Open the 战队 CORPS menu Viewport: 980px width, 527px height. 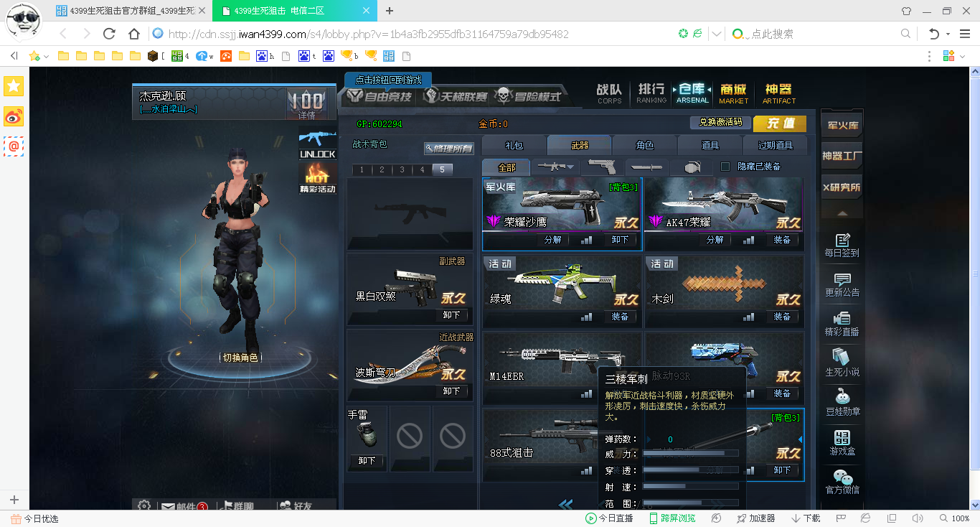pos(609,93)
